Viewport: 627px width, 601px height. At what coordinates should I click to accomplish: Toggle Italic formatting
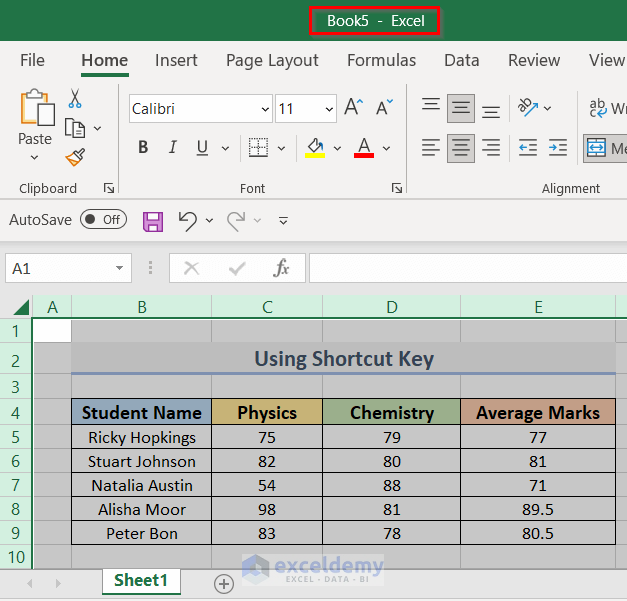[x=172, y=148]
